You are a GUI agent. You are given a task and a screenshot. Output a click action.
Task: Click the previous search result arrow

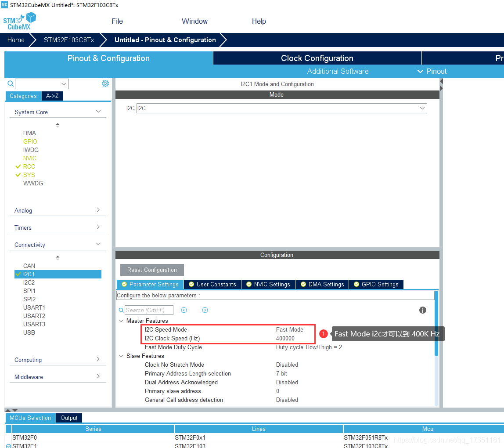(184, 310)
